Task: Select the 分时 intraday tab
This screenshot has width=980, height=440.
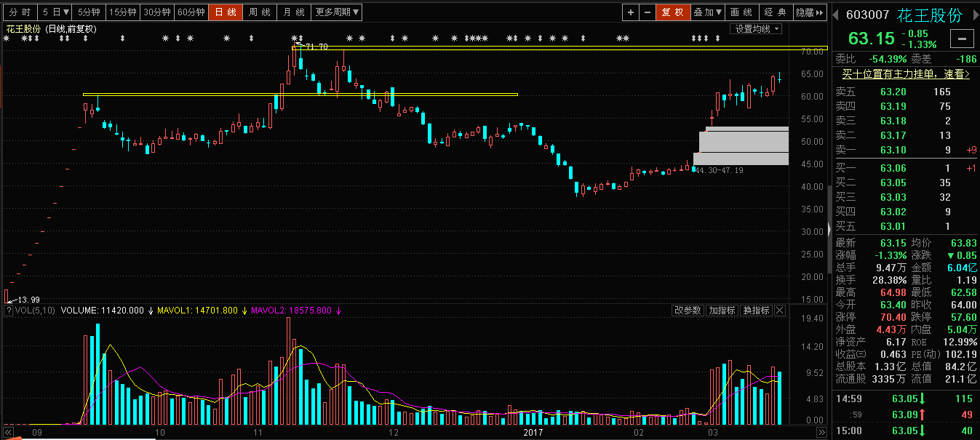Action: (x=20, y=12)
